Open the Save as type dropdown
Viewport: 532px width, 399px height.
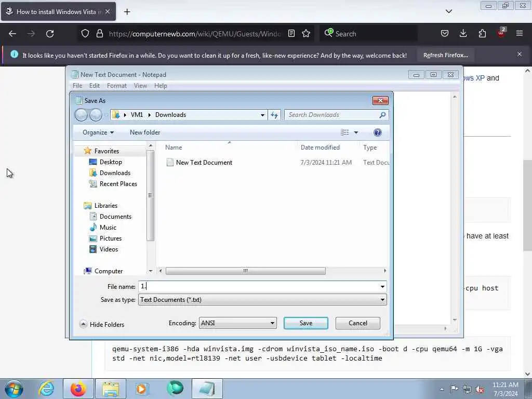tap(262, 300)
